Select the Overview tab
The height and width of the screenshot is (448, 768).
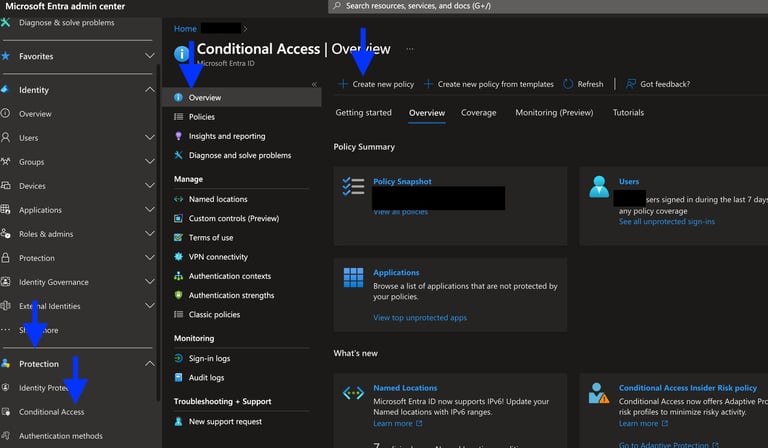click(x=427, y=113)
